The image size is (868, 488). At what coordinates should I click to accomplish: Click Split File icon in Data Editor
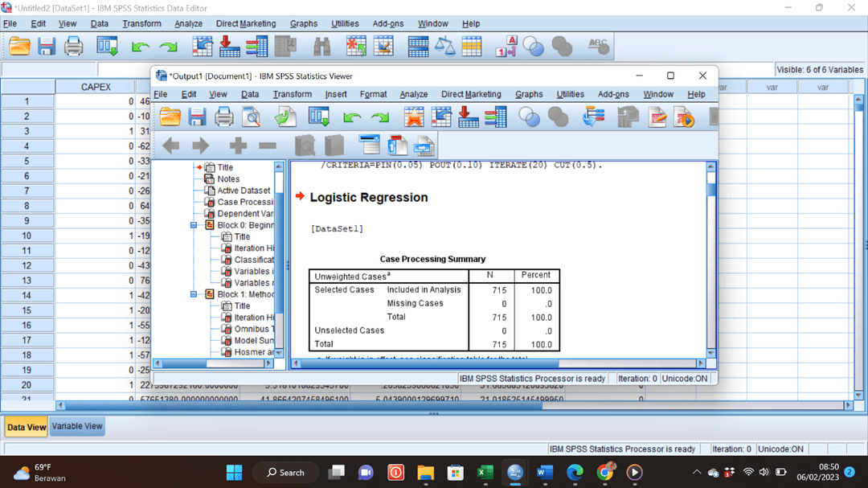tap(417, 47)
